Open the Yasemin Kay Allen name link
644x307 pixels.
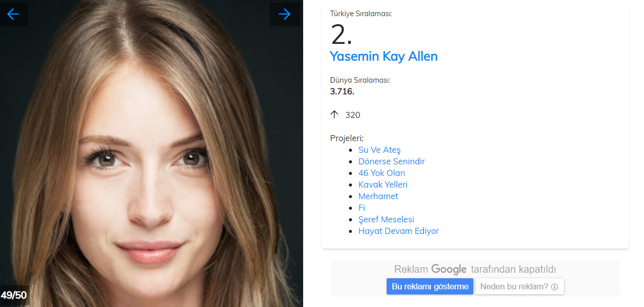[383, 56]
